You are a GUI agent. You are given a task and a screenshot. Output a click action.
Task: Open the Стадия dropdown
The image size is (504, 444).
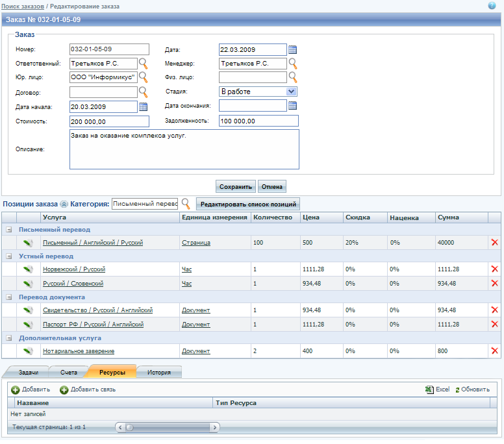pos(291,92)
